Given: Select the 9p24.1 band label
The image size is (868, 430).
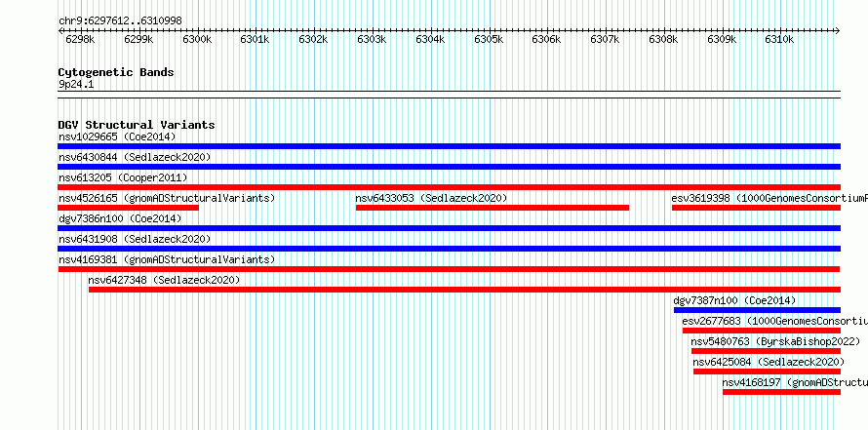Looking at the screenshot, I should (76, 84).
